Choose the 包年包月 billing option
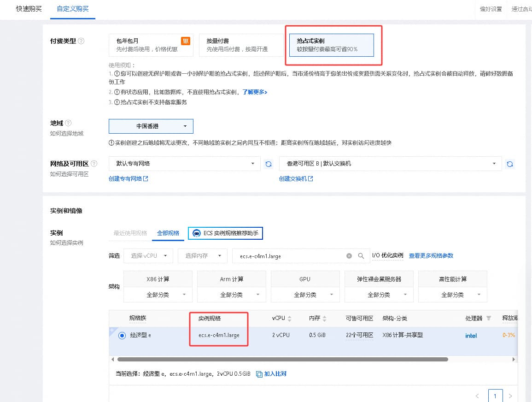Screen dimensions: 532x402 pos(151,45)
